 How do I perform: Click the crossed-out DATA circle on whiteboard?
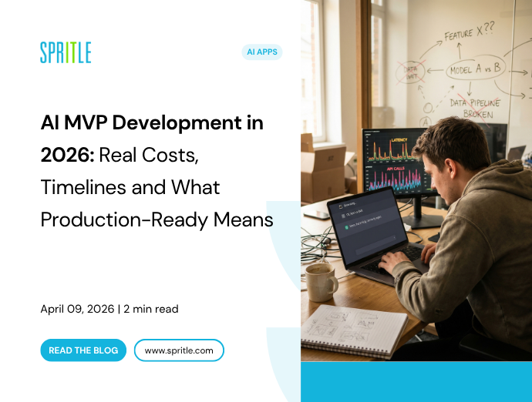click(x=412, y=74)
